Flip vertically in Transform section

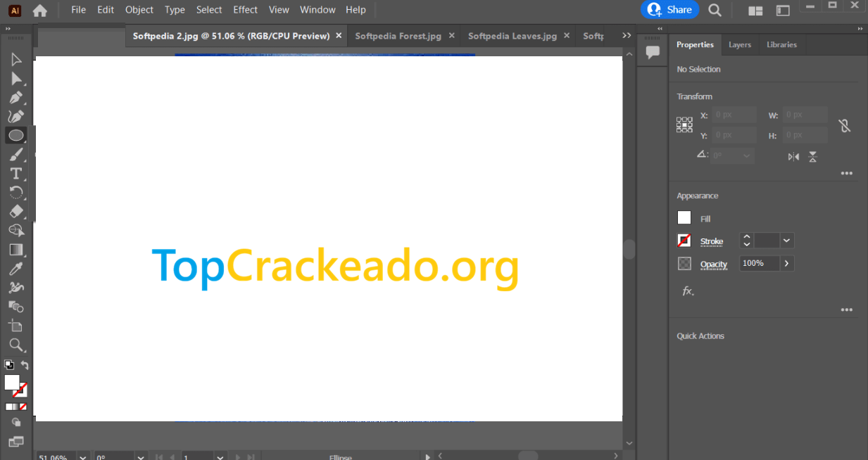pyautogui.click(x=813, y=157)
